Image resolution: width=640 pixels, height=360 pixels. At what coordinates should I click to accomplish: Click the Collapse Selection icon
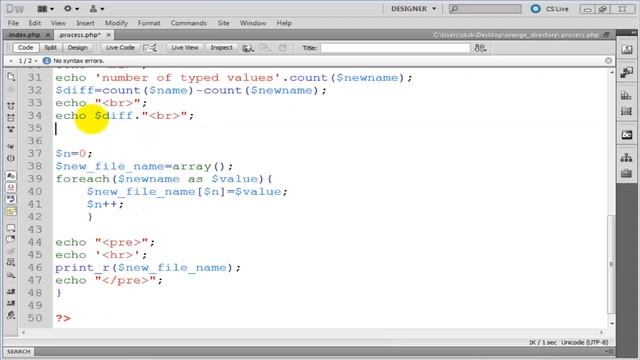pyautogui.click(x=11, y=118)
